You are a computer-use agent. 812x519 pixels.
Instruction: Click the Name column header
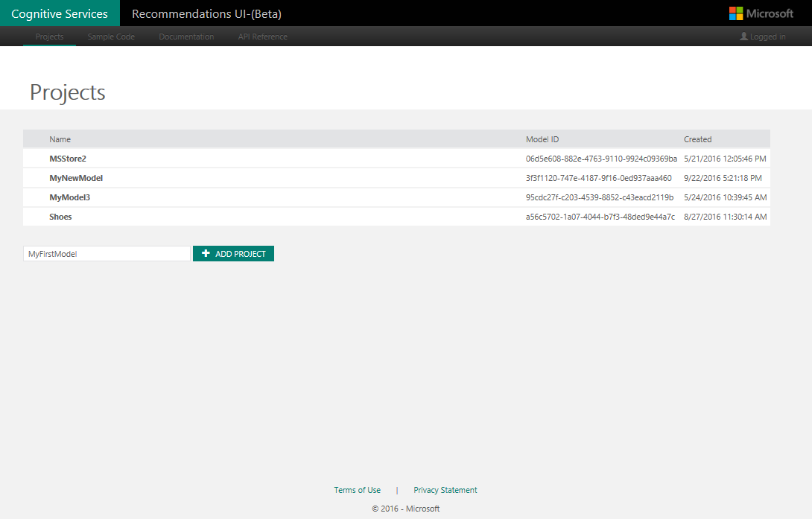point(60,139)
